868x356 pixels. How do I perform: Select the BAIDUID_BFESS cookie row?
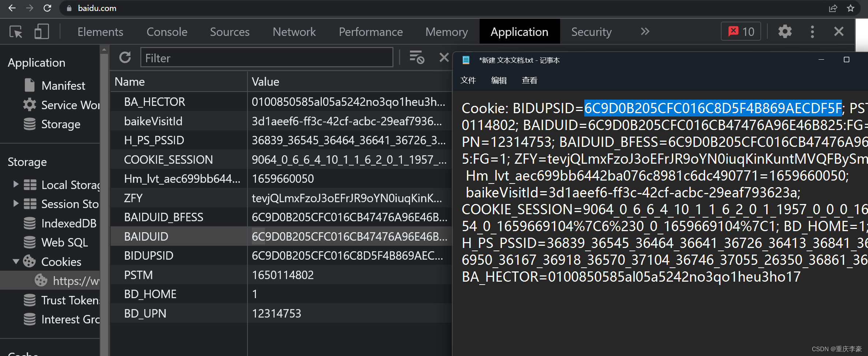click(x=281, y=217)
